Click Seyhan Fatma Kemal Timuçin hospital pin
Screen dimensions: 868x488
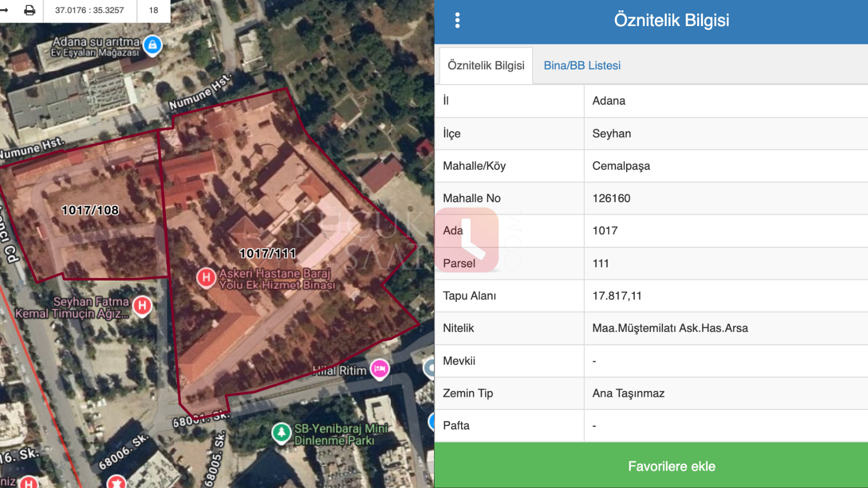142,305
